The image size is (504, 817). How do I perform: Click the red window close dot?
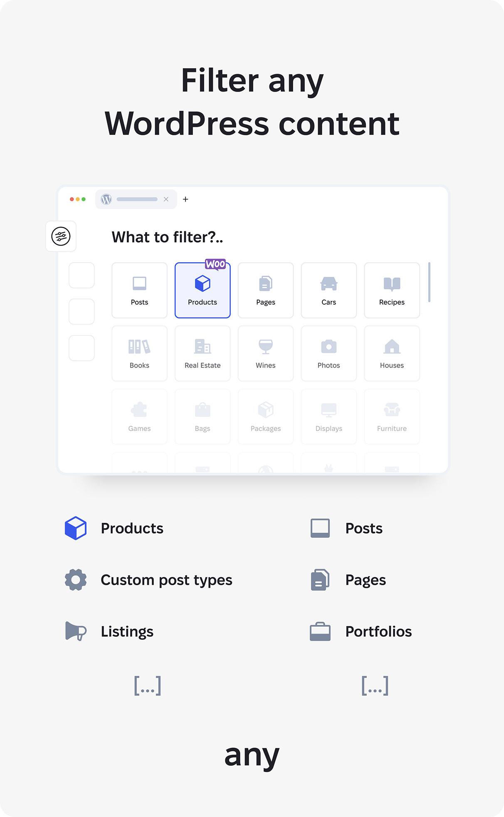coord(72,199)
